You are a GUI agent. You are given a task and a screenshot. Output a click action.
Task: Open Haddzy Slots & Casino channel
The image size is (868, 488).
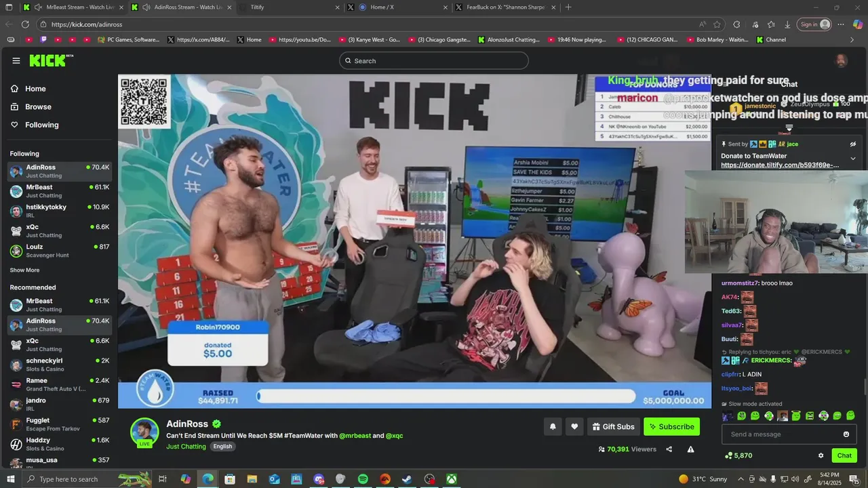60,444
